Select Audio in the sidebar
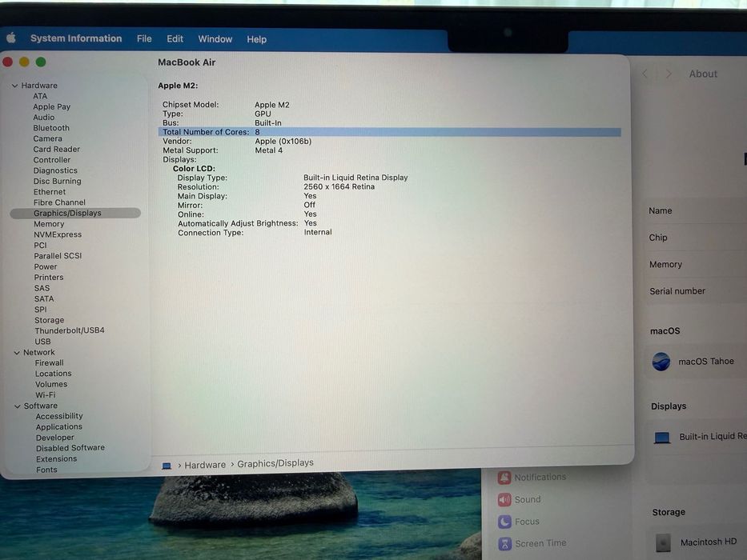Image resolution: width=747 pixels, height=560 pixels. coord(44,117)
